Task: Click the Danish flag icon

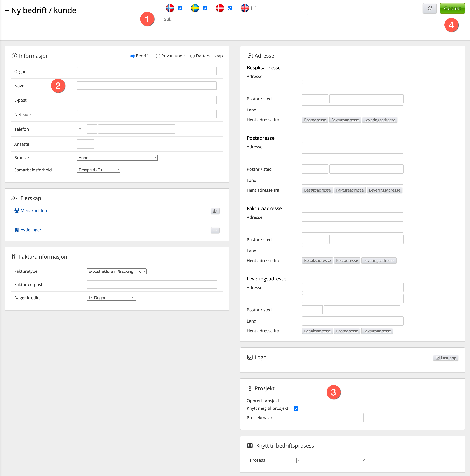Action: click(220, 8)
